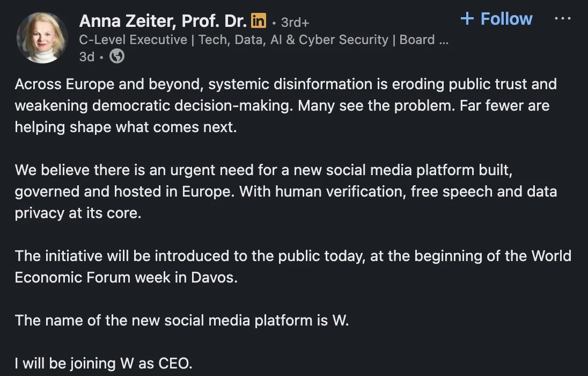588x376 pixels.
Task: Open Anna Zeiter's profile photo
Action: coord(42,38)
